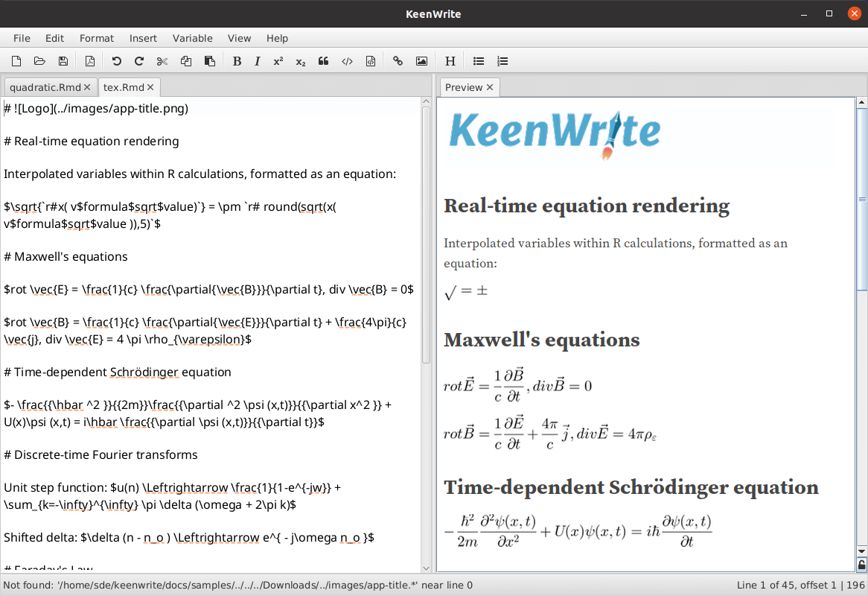Insert a hyperlink with the chain icon
The height and width of the screenshot is (596, 868).
(x=398, y=61)
